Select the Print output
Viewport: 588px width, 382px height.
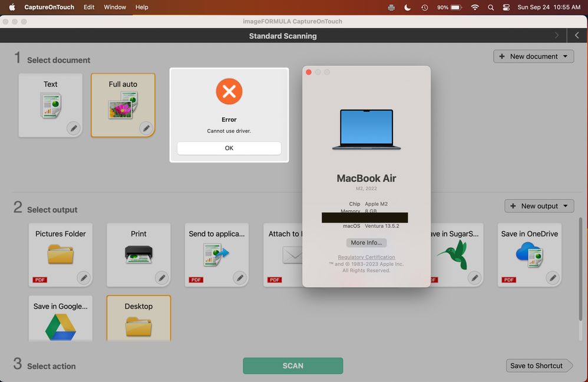(x=138, y=250)
